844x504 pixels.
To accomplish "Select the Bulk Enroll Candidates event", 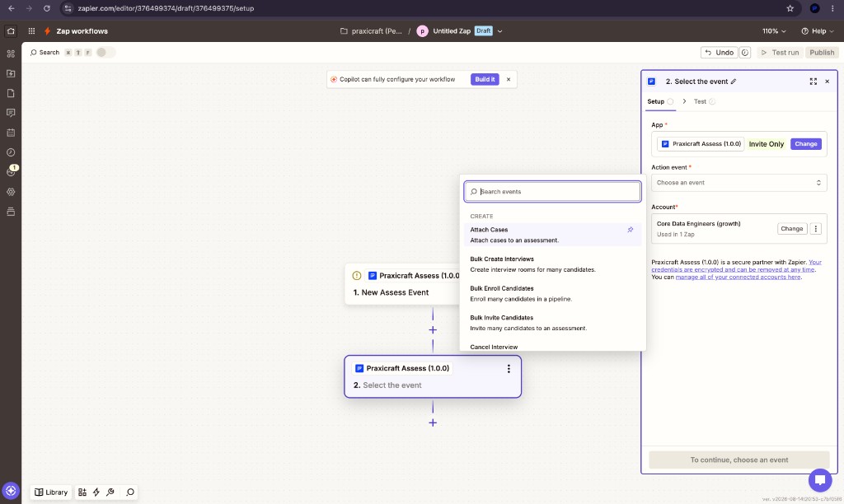I will (x=552, y=294).
